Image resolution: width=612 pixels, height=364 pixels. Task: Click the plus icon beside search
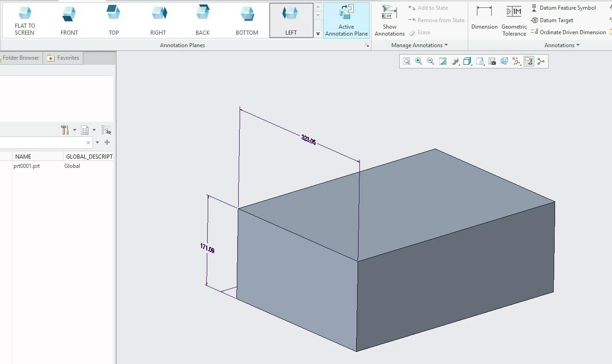click(107, 142)
